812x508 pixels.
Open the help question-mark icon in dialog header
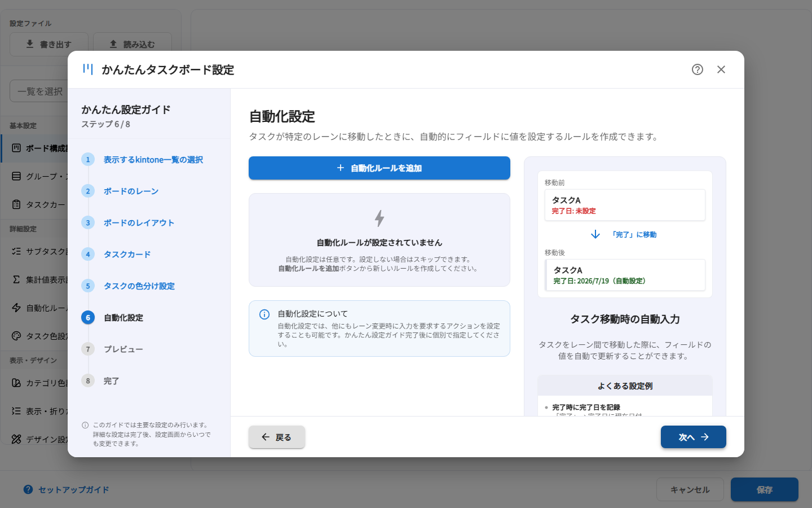pyautogui.click(x=698, y=69)
